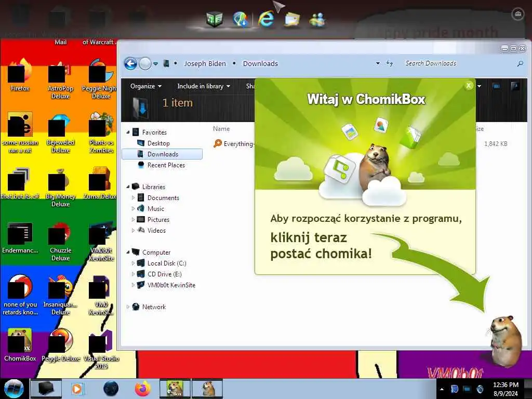Select the Endermanc... desktop icon
Image resolution: width=532 pixels, height=399 pixels.
tap(20, 237)
